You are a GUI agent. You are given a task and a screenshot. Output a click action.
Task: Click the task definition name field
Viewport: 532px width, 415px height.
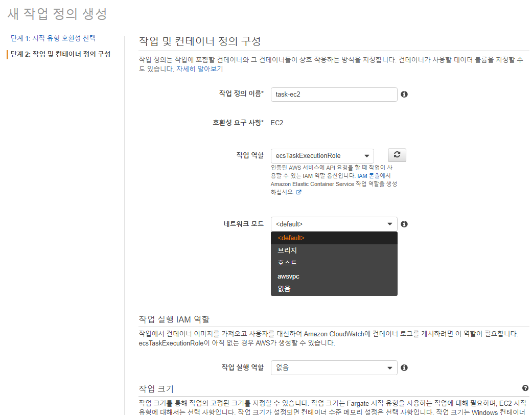[x=334, y=95]
